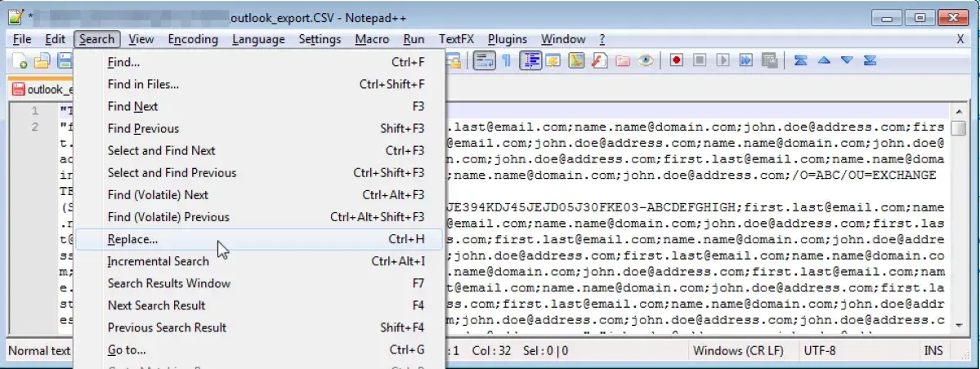
Task: Open the Run menu
Action: [x=414, y=39]
